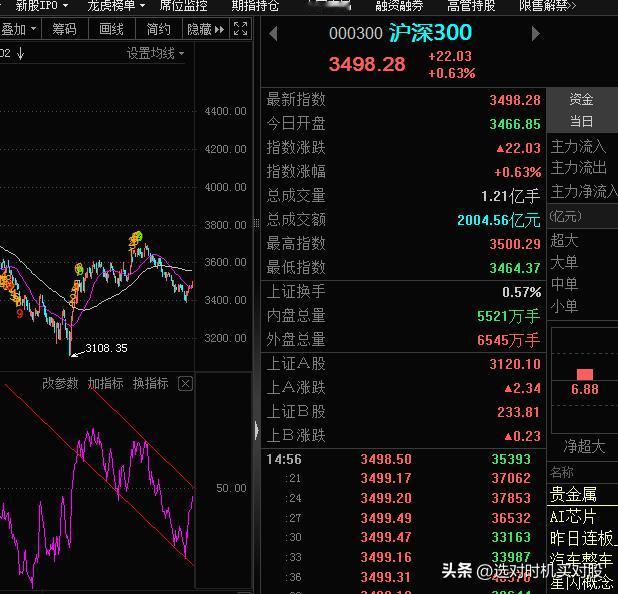Click the 总成交额 value 2004.56亿元
This screenshot has height=594, width=618.
[499, 220]
